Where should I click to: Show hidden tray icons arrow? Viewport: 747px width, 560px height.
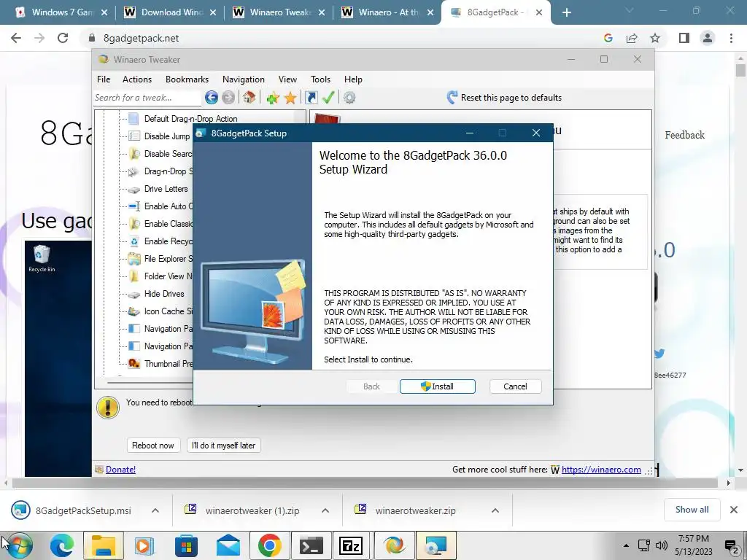(626, 545)
